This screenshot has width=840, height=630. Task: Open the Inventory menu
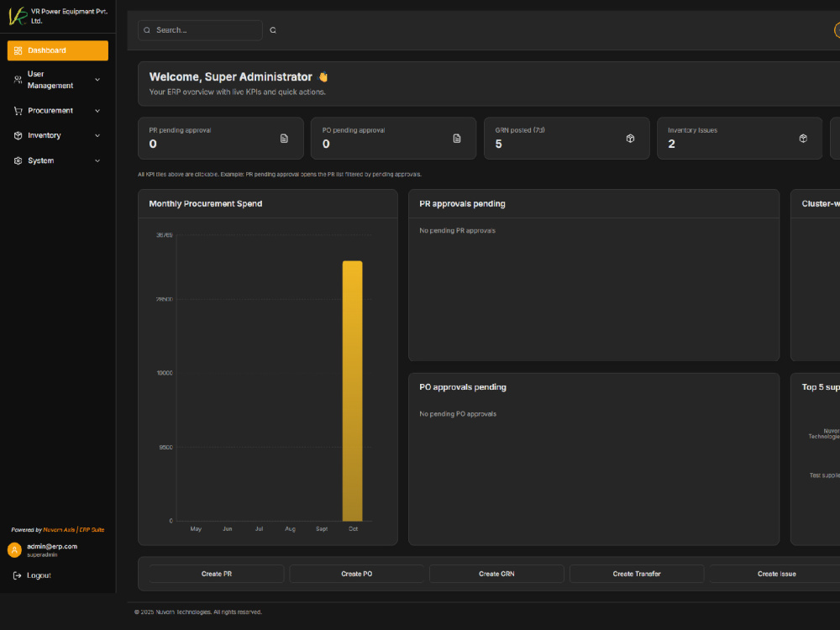click(58, 135)
